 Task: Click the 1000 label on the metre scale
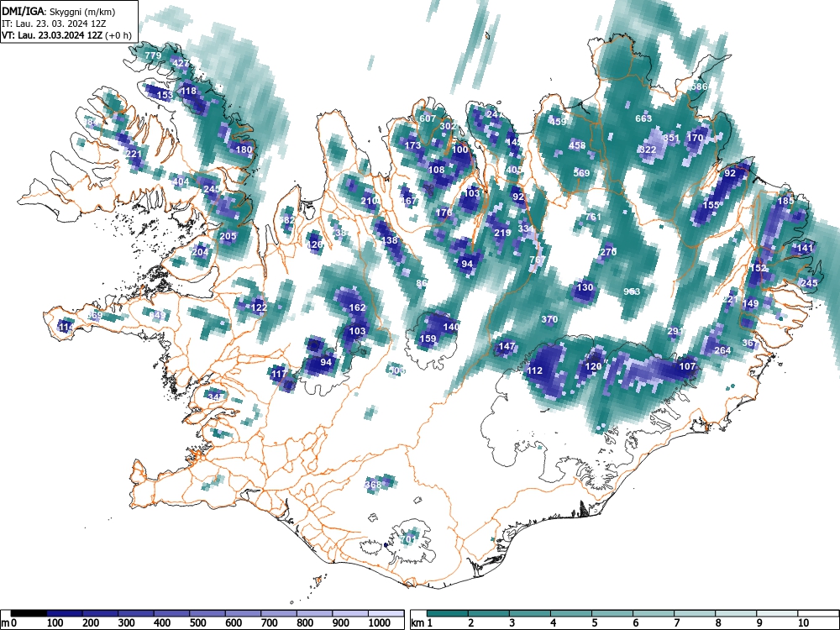tap(380, 623)
